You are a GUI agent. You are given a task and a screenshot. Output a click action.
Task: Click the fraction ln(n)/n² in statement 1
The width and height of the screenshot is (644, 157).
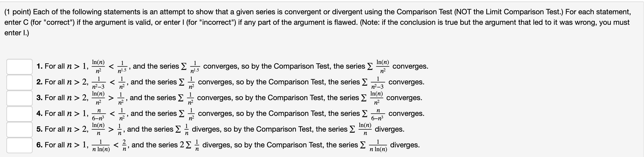coord(98,67)
